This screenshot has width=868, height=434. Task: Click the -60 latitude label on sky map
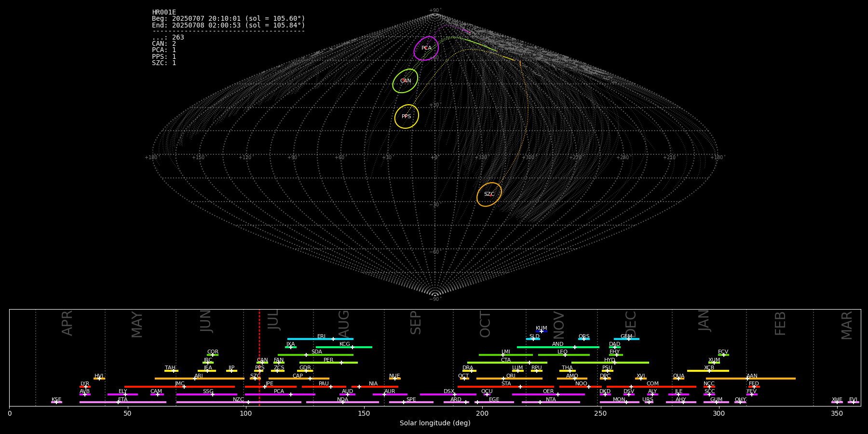click(434, 252)
